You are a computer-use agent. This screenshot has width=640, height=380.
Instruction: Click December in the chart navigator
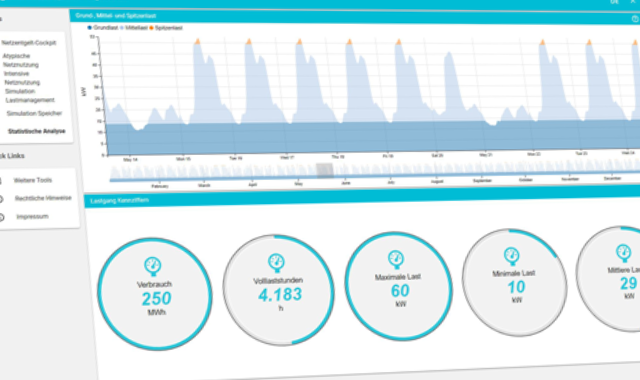coord(612,178)
